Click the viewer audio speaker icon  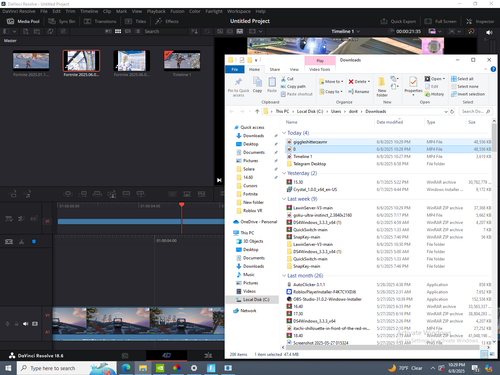pyautogui.click(x=489, y=32)
